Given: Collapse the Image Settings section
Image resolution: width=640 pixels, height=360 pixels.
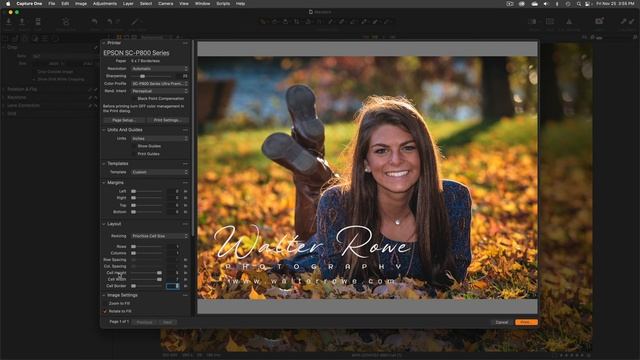Looking at the screenshot, I should 104,295.
